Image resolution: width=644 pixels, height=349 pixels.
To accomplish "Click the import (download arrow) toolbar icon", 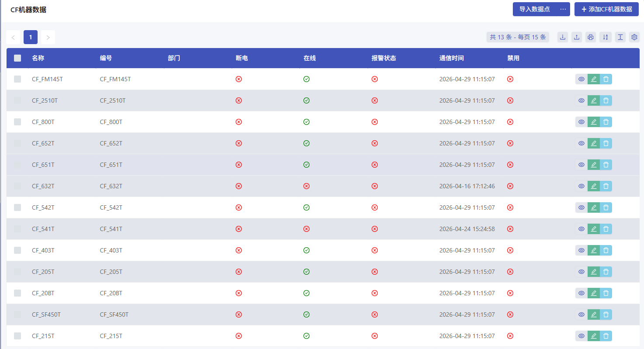I will (563, 37).
